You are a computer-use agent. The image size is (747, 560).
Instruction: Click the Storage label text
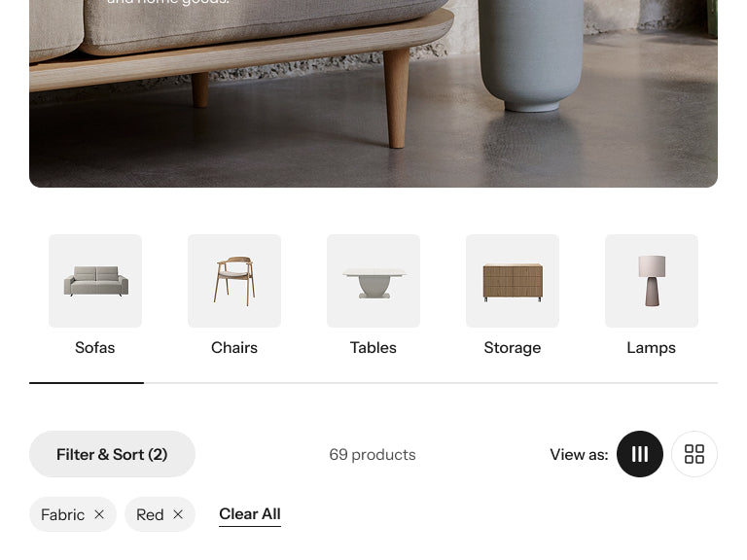point(513,348)
